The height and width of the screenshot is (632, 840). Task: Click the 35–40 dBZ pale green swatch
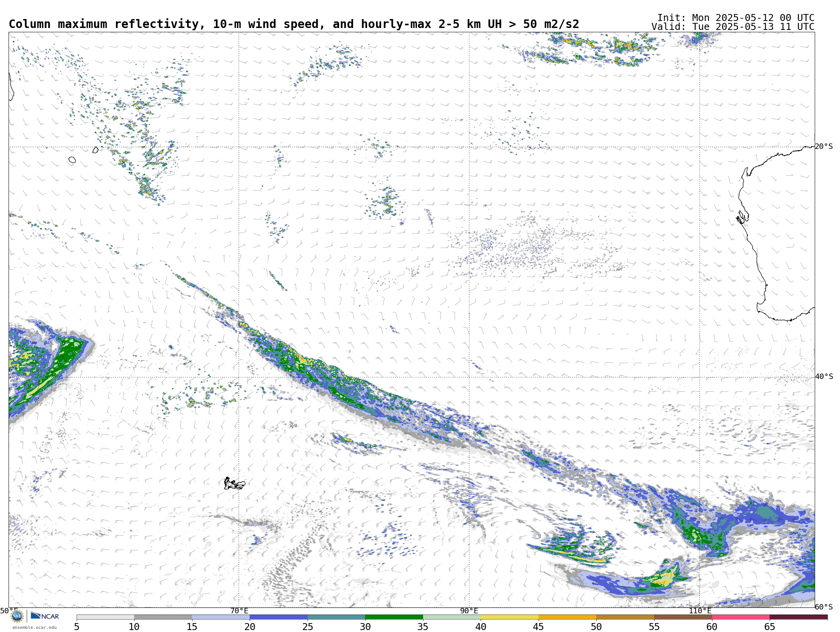click(x=452, y=617)
